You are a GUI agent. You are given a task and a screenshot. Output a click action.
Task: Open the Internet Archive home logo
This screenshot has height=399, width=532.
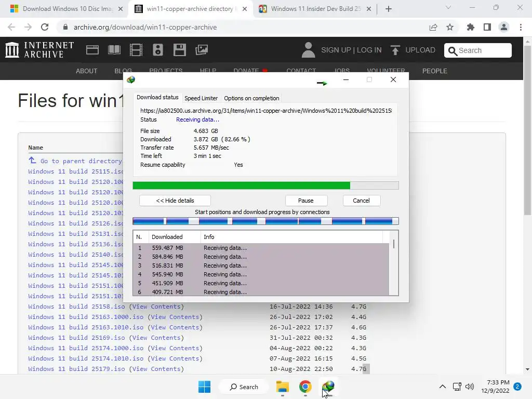[x=39, y=50]
